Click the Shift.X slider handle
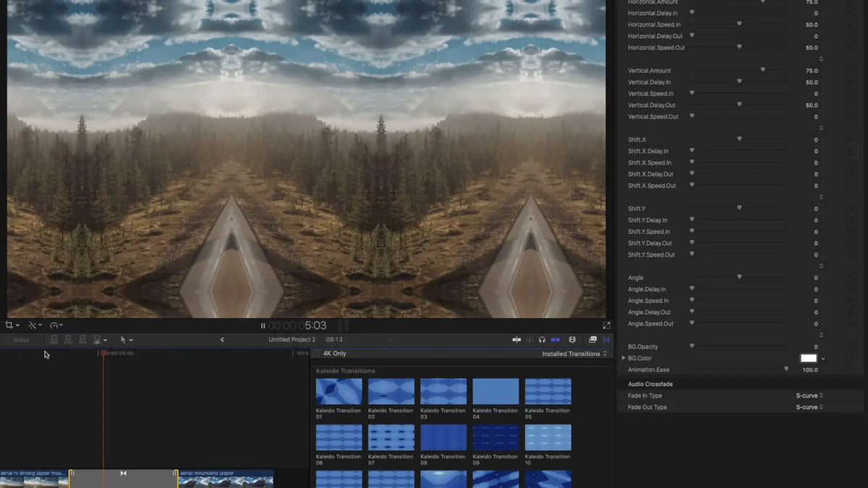 tap(739, 139)
